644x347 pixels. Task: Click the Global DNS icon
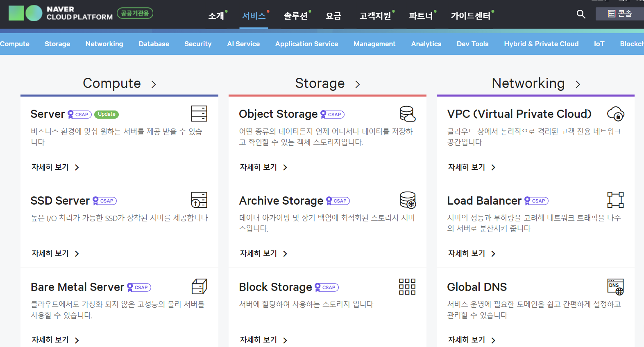[615, 286]
